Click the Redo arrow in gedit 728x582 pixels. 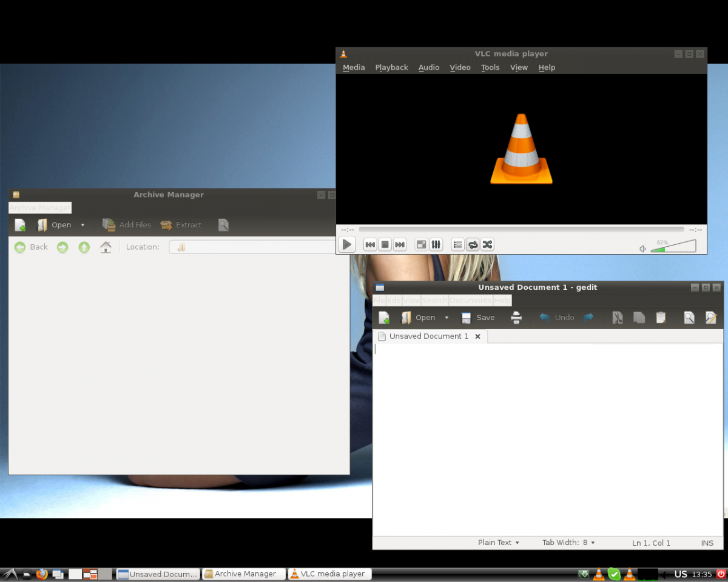tap(588, 318)
